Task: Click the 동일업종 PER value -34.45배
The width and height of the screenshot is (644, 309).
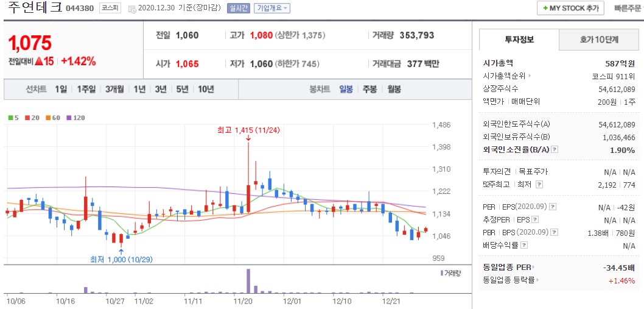Action: click(619, 268)
